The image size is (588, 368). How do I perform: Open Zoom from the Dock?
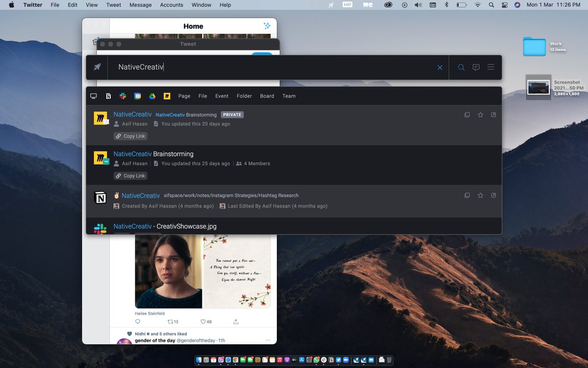tap(346, 360)
